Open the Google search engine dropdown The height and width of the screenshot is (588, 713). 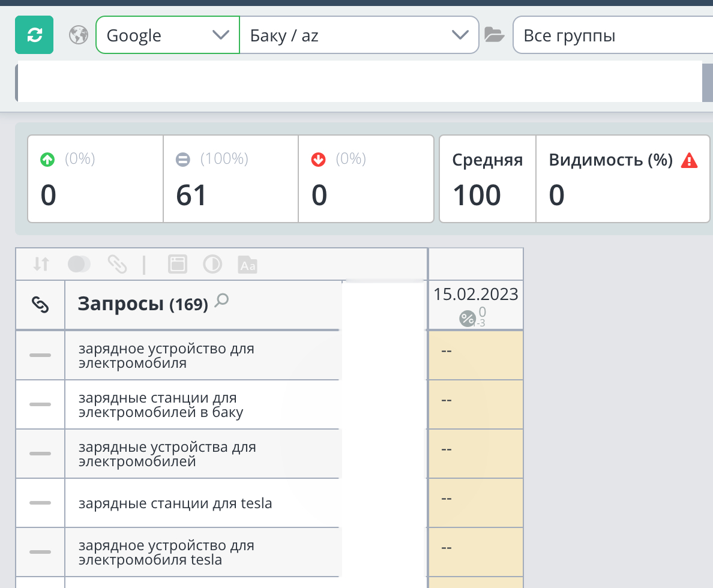pyautogui.click(x=167, y=35)
